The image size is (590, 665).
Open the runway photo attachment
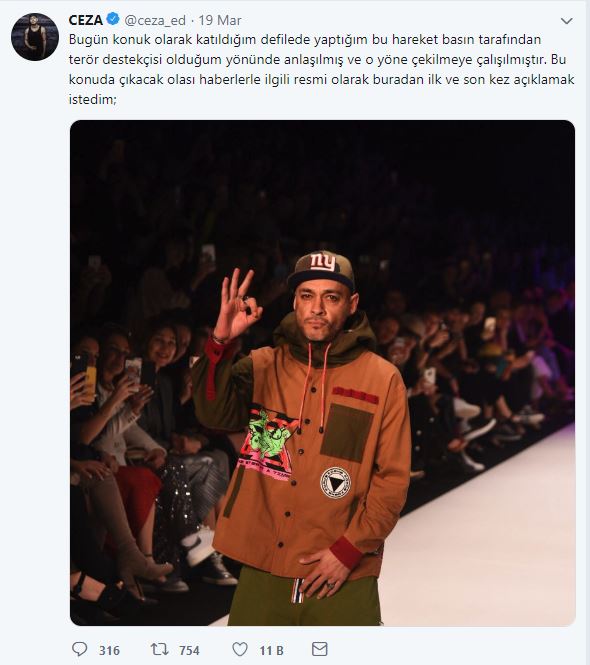click(322, 373)
